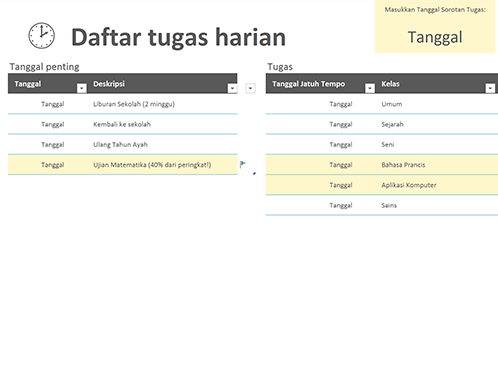Click the Tanggal cell in the Ulang Tahun Ayah row
Viewport: 498px width, 382px height.
[53, 145]
